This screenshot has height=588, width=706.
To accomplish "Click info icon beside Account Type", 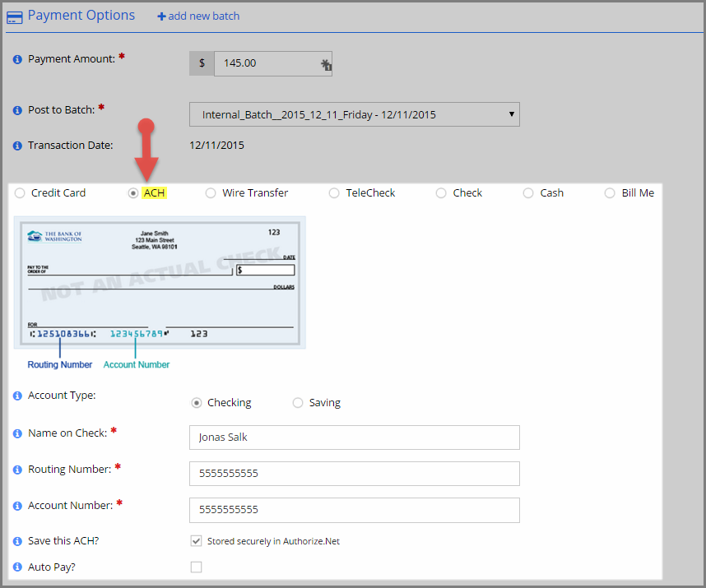I will (x=17, y=396).
